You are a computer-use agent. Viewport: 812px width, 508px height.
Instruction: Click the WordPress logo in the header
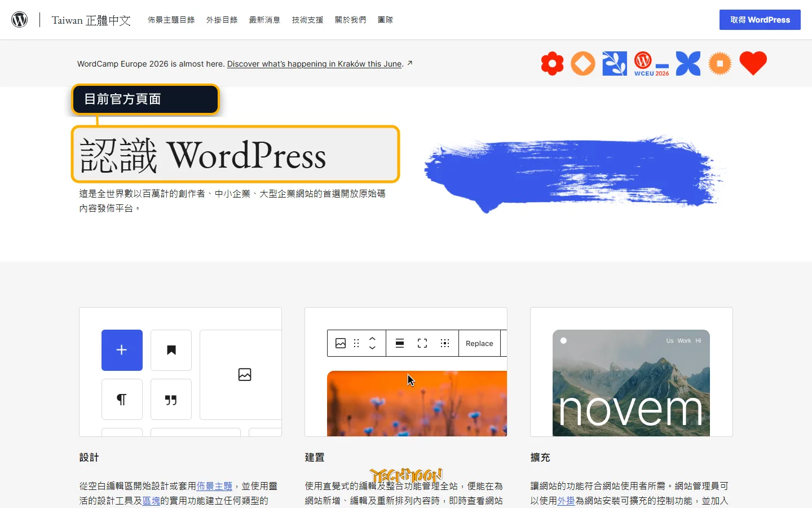20,20
